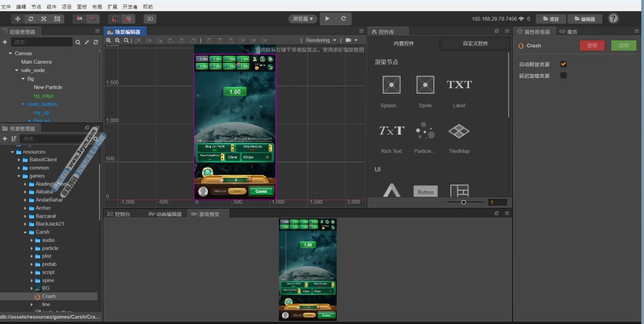This screenshot has height=324, width=644.
Task: Open help via question mark icon
Action: 613,19
